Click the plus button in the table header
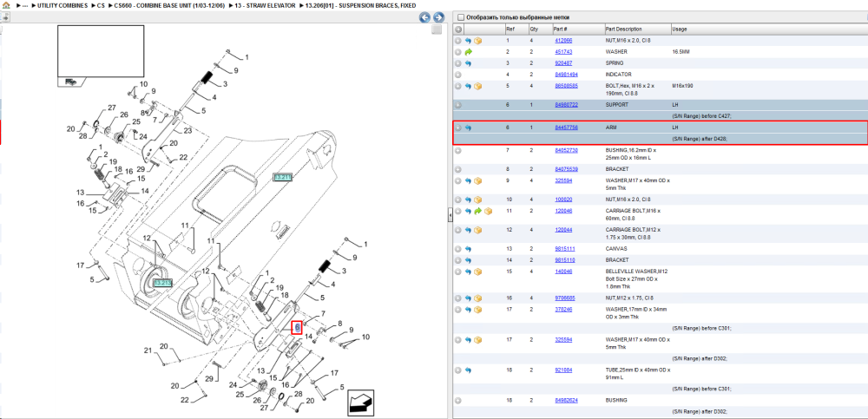Viewport: 868px width, 419px height. 458,29
